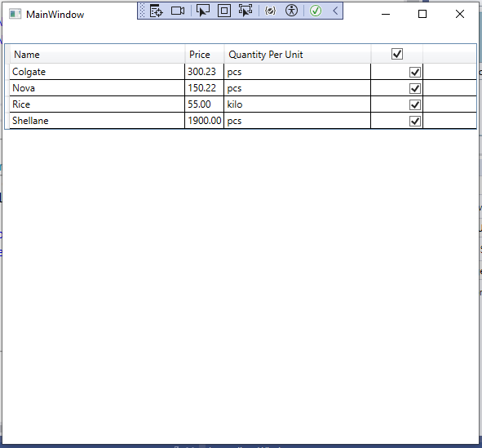The height and width of the screenshot is (448, 482).
Task: Click the 150.22 price cell
Action: click(x=205, y=88)
